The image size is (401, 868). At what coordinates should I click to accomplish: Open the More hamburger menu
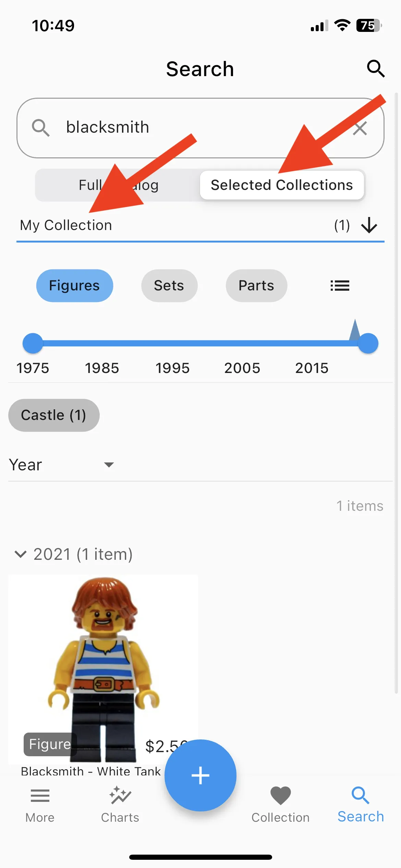tap(40, 796)
